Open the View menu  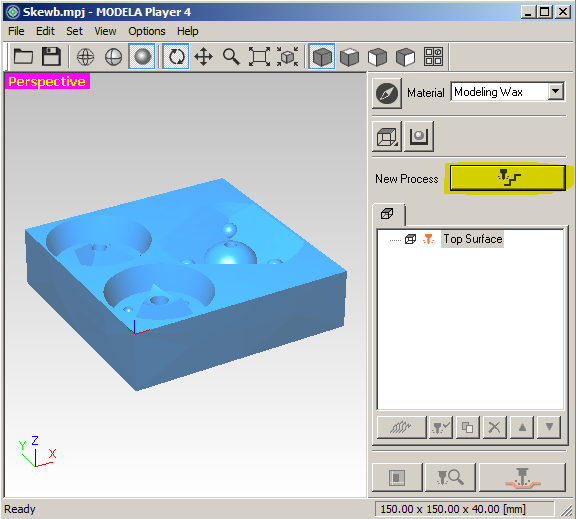(x=105, y=31)
